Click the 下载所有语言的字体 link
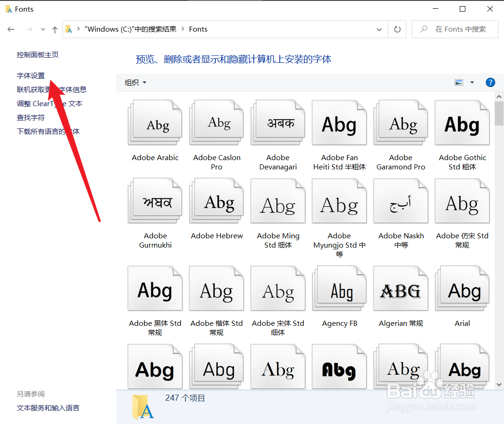 tap(48, 131)
